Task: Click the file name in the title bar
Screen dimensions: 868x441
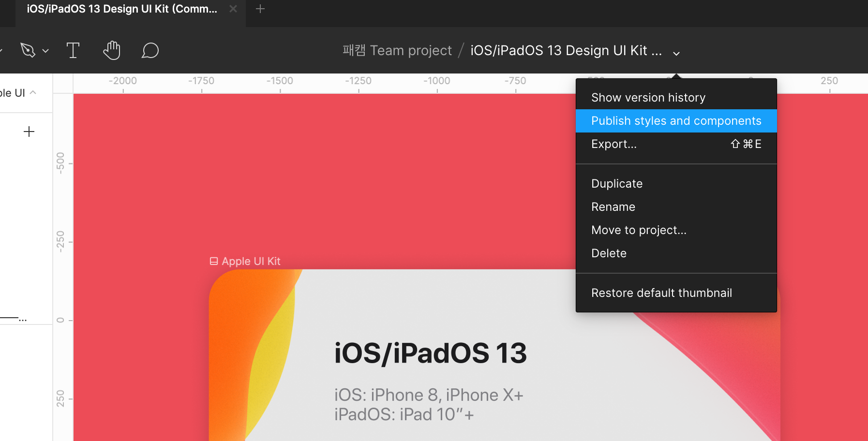Action: pyautogui.click(x=566, y=50)
